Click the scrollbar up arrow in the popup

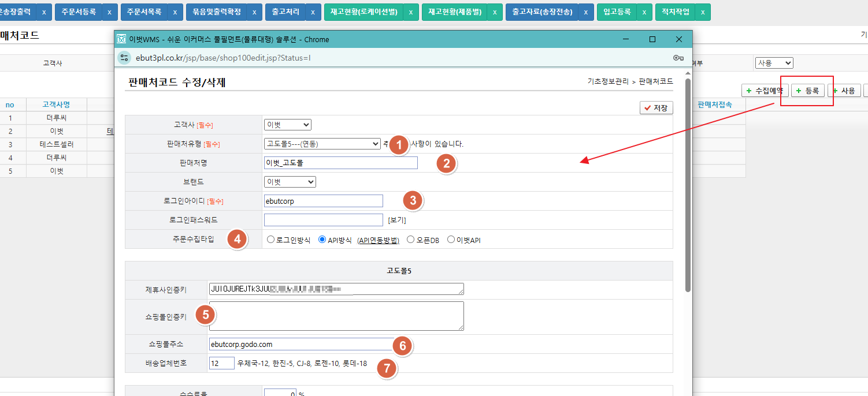tap(688, 73)
